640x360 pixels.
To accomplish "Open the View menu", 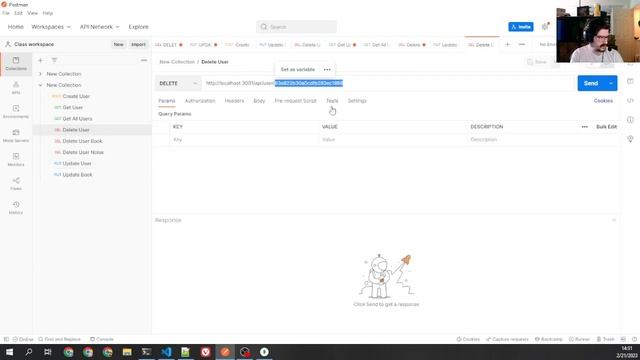I will (x=32, y=13).
